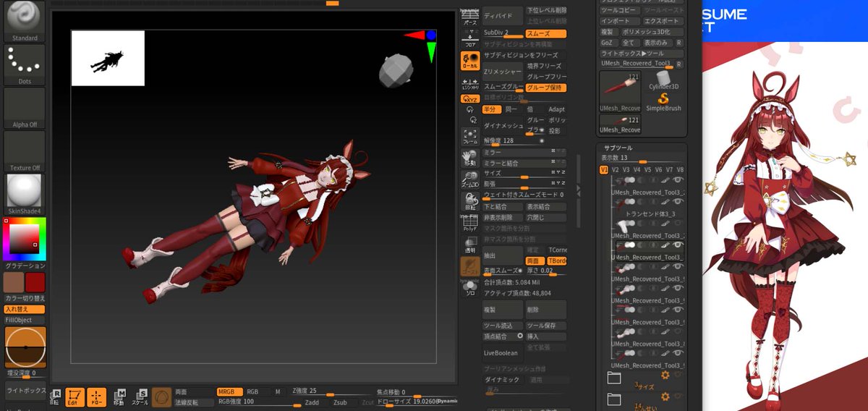The height and width of the screenshot is (411, 868).
Task: Select the brown secondary color swatch
Action: 14,282
